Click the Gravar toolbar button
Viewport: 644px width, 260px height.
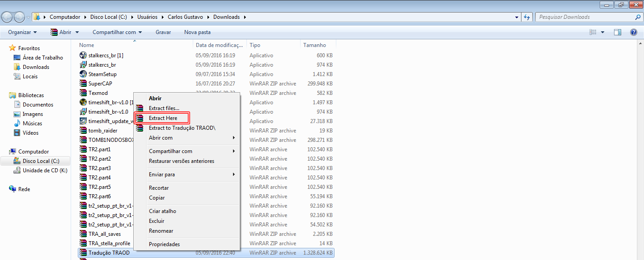[163, 32]
